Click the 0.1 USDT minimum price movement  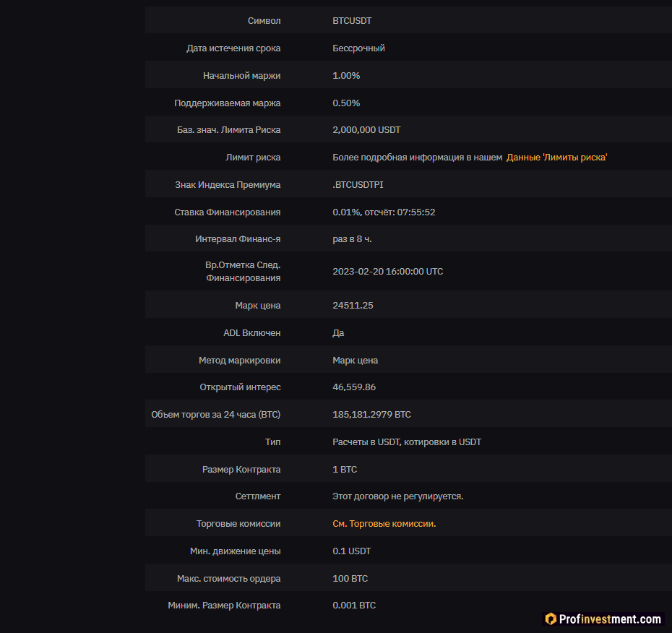coord(351,551)
